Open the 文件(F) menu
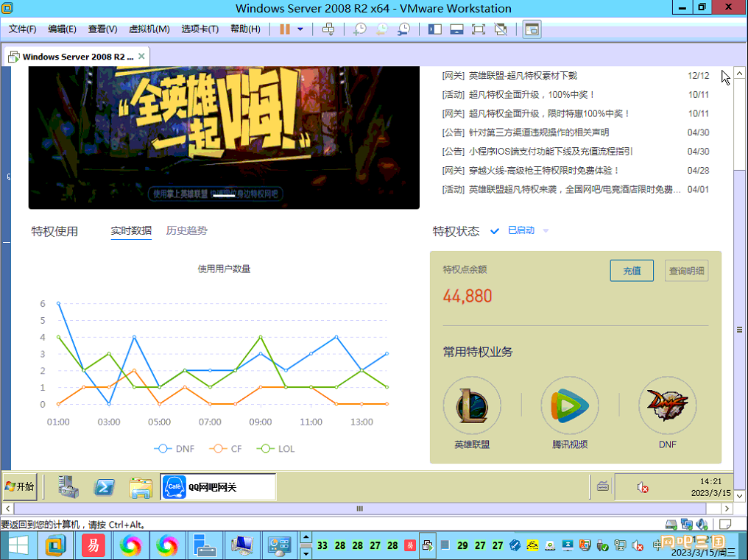This screenshot has height=560, width=748. point(22,29)
